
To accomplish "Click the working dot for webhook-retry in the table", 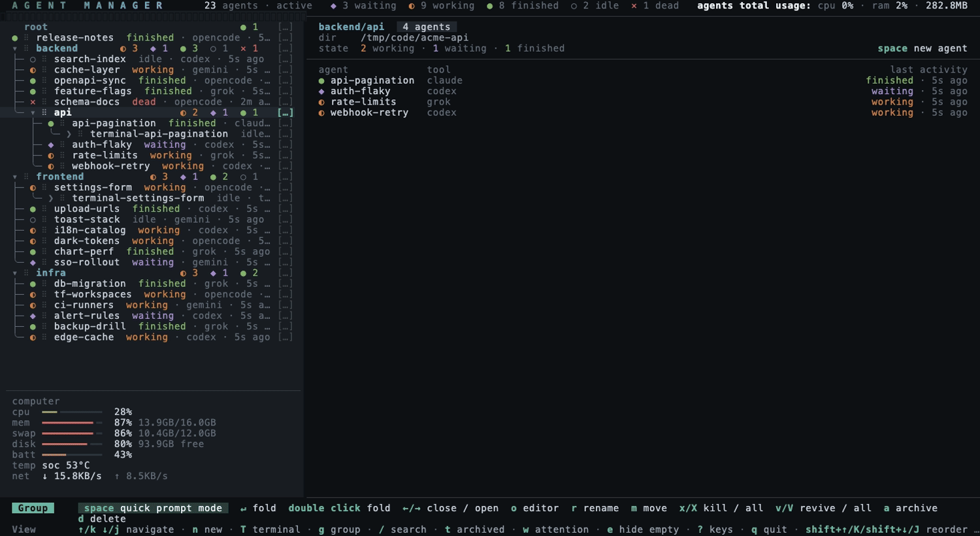I will pyautogui.click(x=321, y=112).
